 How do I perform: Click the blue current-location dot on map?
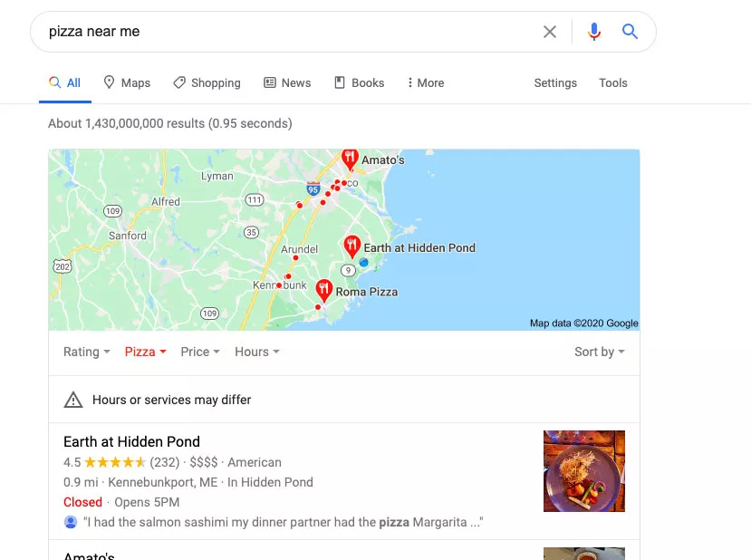(363, 262)
